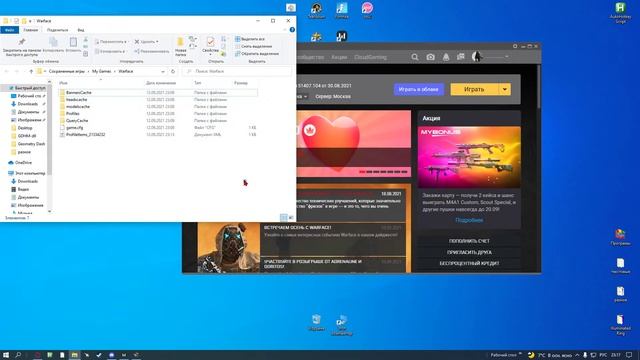
Task: Show hidden system tray icons chevron
Action: tap(577, 355)
